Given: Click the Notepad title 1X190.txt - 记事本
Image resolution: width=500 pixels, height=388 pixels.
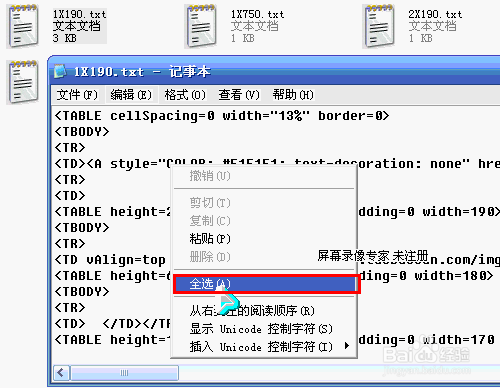Looking at the screenshot, I should point(142,71).
